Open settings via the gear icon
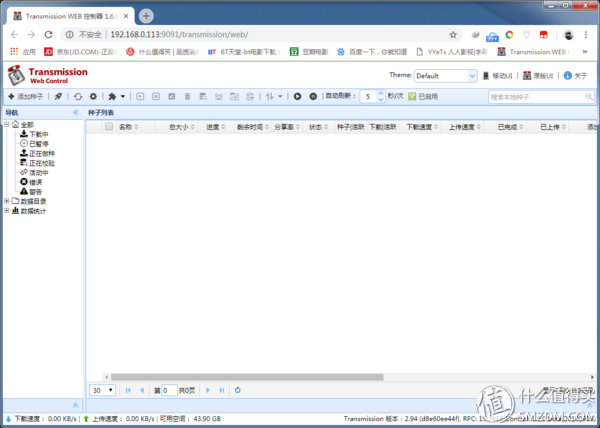This screenshot has height=428, width=600. (93, 96)
